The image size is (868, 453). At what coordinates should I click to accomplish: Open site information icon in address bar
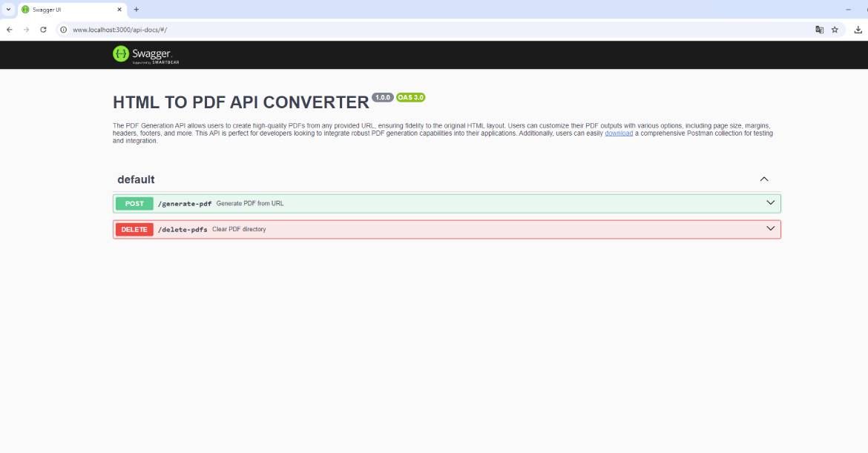tap(64, 30)
